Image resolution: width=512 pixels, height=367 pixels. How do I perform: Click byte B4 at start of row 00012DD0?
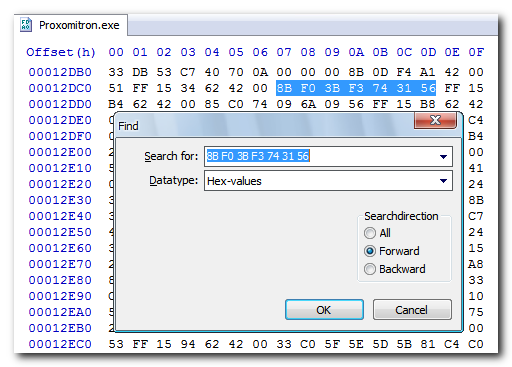point(116,104)
